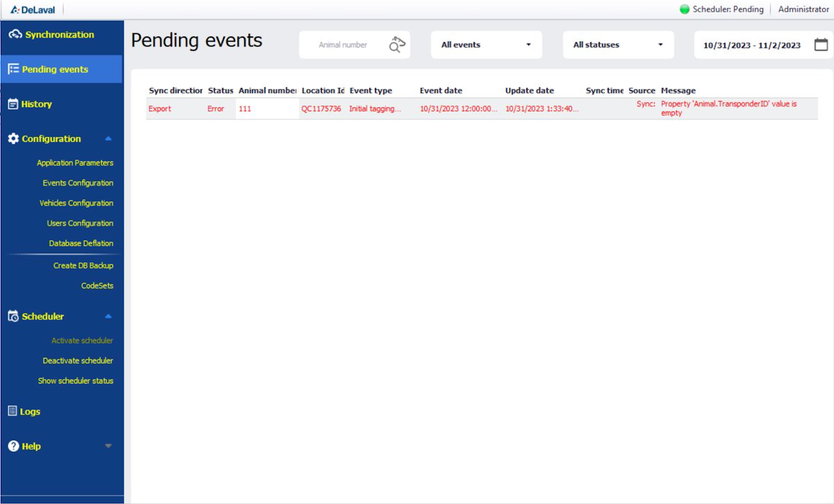Go to the History page

click(36, 104)
